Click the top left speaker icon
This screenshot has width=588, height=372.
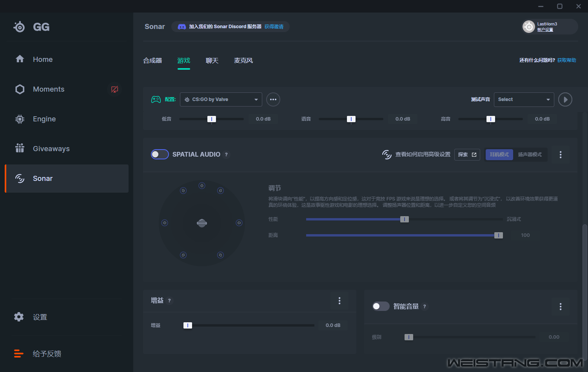[x=183, y=191]
